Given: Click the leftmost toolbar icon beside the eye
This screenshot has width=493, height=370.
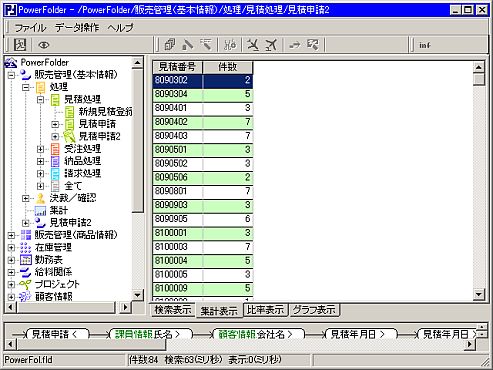Looking at the screenshot, I should coord(20,45).
